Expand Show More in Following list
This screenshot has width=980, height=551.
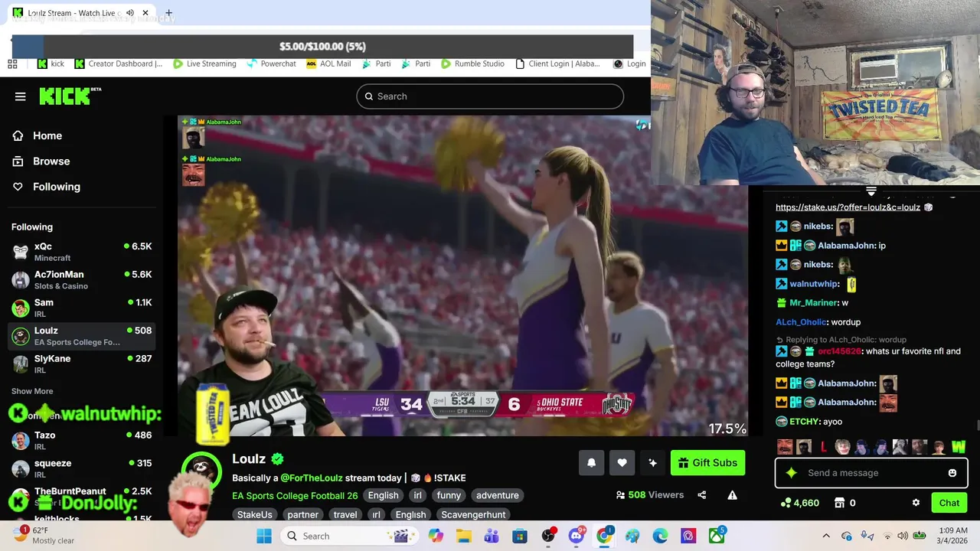(x=32, y=391)
